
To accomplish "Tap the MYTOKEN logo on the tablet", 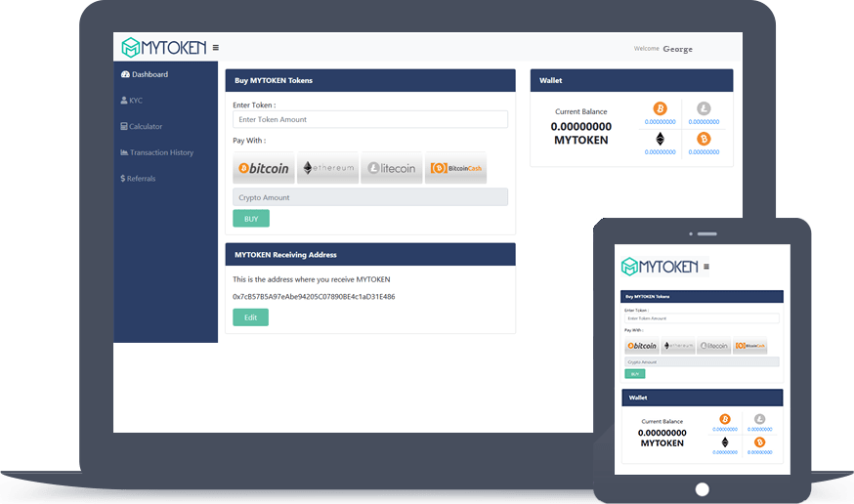I will click(x=660, y=267).
